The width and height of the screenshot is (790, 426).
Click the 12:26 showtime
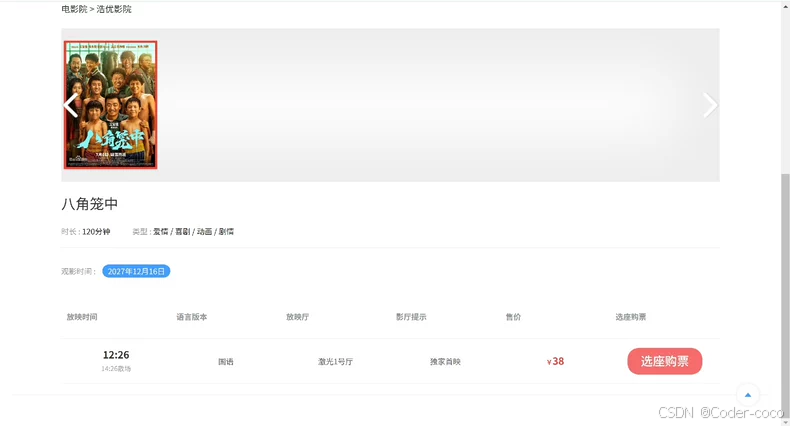pos(116,355)
